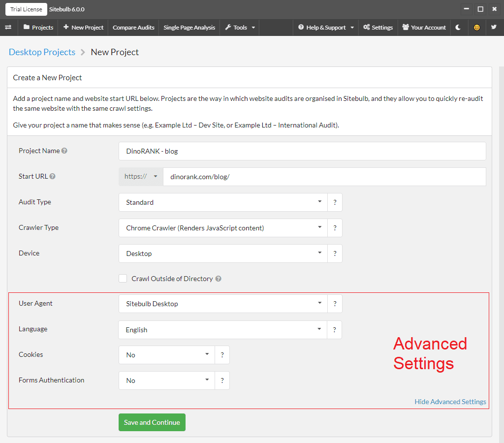Viewport: 504px width, 443px height.
Task: Maximize the Sitebulb window
Action: 480,9
